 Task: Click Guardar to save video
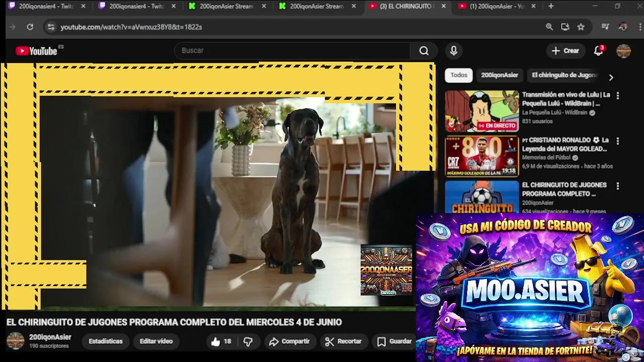point(395,341)
